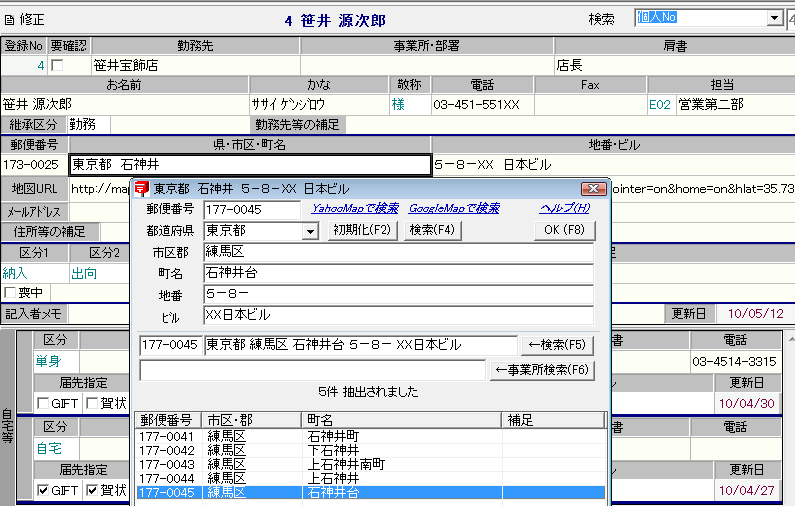Viewport: 795px width, 506px height.
Task: Select result row 177-0042 下石神井
Action: click(x=370, y=450)
